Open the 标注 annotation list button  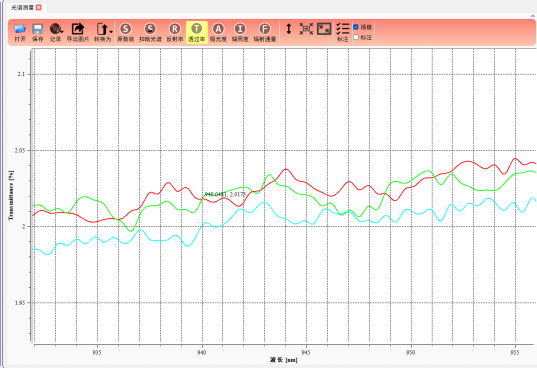pos(342,33)
